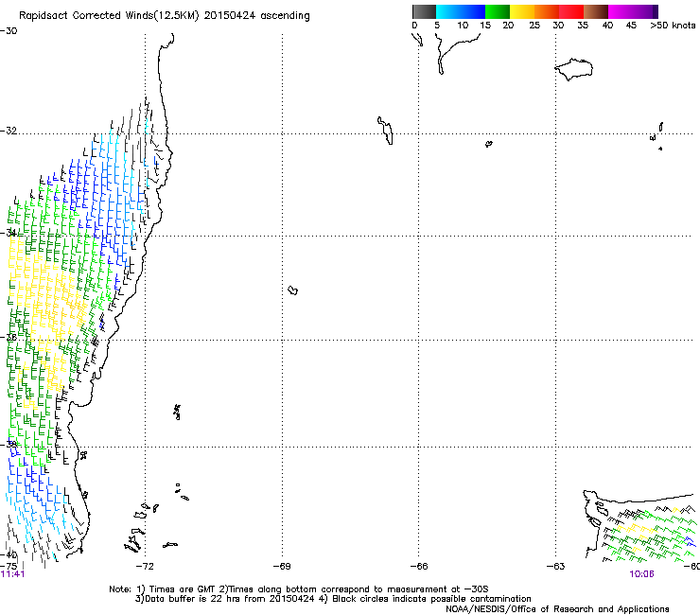Viewport: 700px width, 615px height.
Task: Click the magenta 40-45 knots legend segment
Action: [x=621, y=11]
